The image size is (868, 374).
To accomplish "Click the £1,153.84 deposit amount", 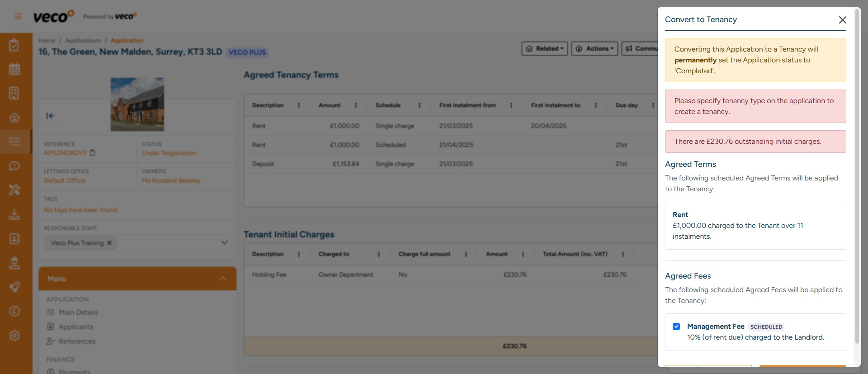I will [x=346, y=164].
